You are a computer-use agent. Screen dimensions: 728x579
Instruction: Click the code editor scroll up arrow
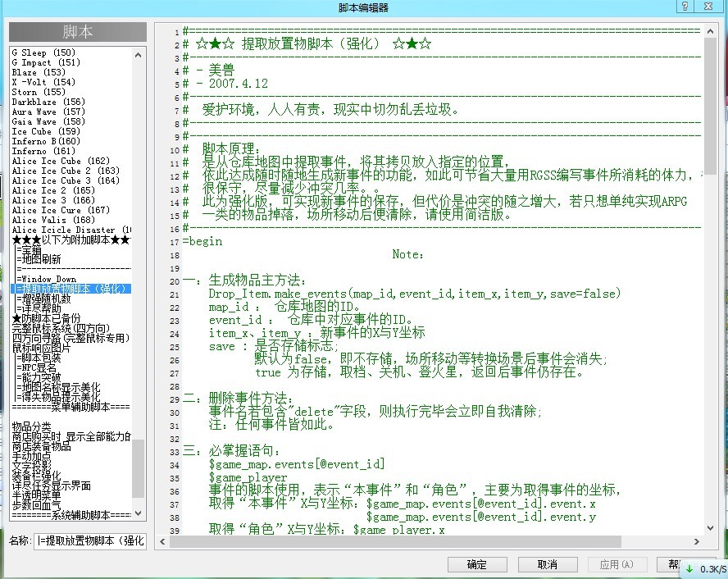point(710,31)
